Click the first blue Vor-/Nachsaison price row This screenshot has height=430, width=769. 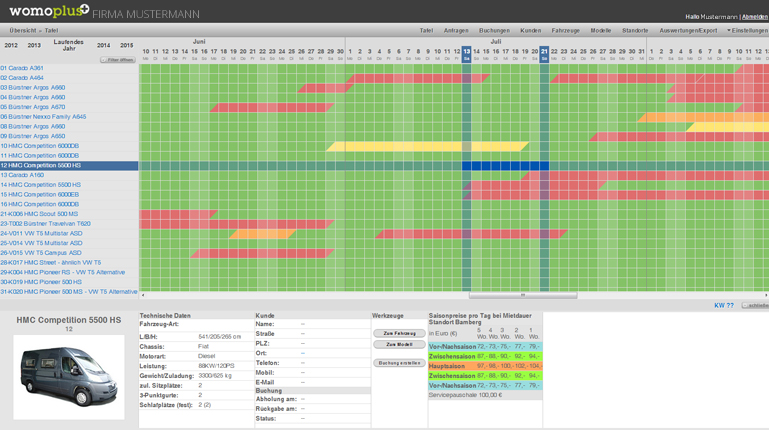(486, 347)
